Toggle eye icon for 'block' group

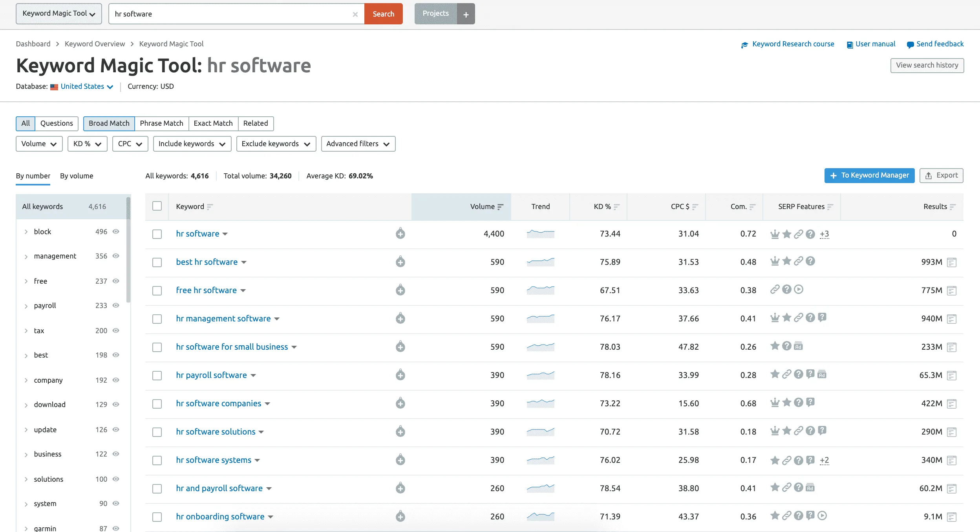(x=116, y=231)
